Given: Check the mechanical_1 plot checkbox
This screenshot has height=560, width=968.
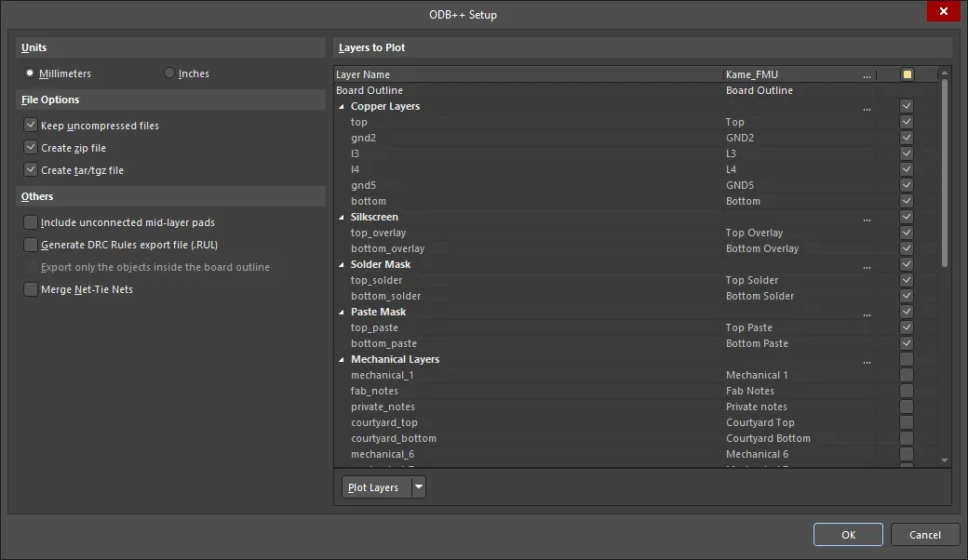Looking at the screenshot, I should [907, 375].
